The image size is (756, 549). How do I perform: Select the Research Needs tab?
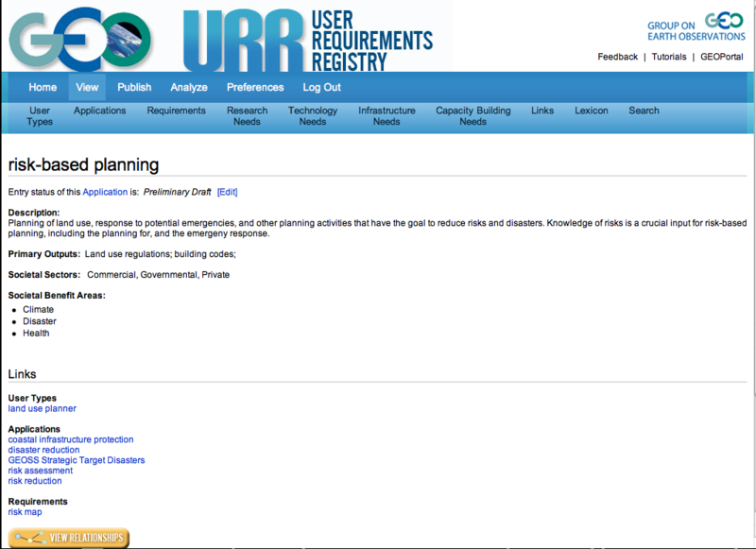tap(247, 115)
